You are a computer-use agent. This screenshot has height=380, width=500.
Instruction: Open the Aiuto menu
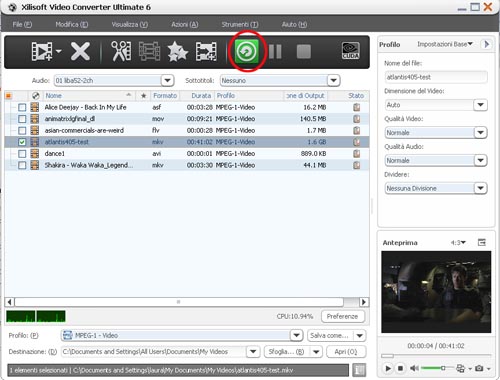click(294, 24)
